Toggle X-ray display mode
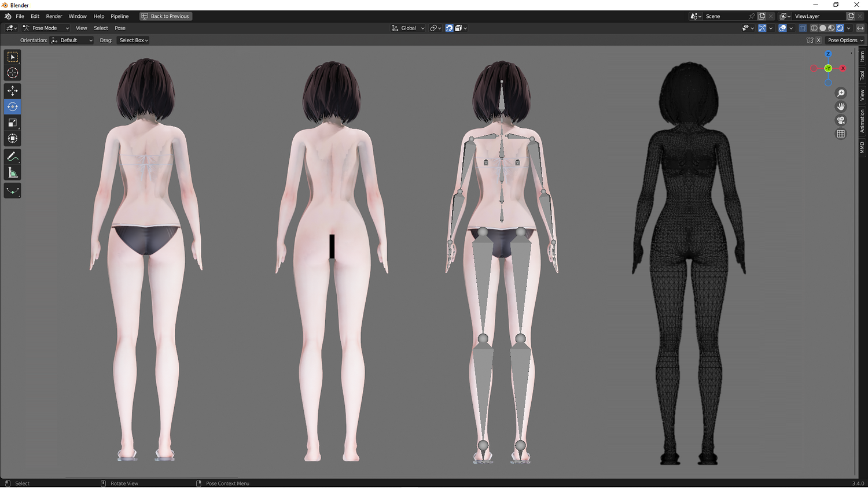Viewport: 868px width, 488px height. pos(803,28)
